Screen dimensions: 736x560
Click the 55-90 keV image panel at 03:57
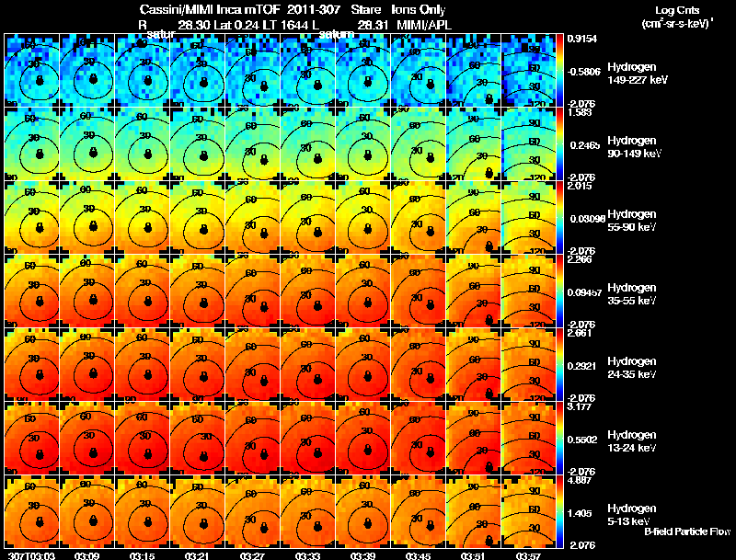(528, 218)
